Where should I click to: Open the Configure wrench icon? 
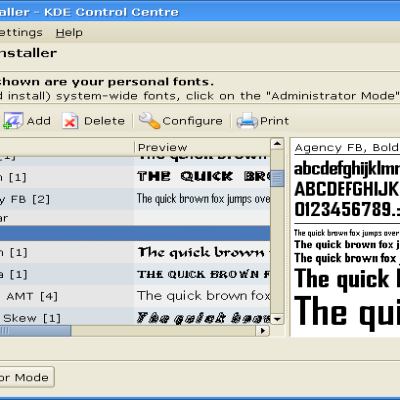(x=149, y=120)
